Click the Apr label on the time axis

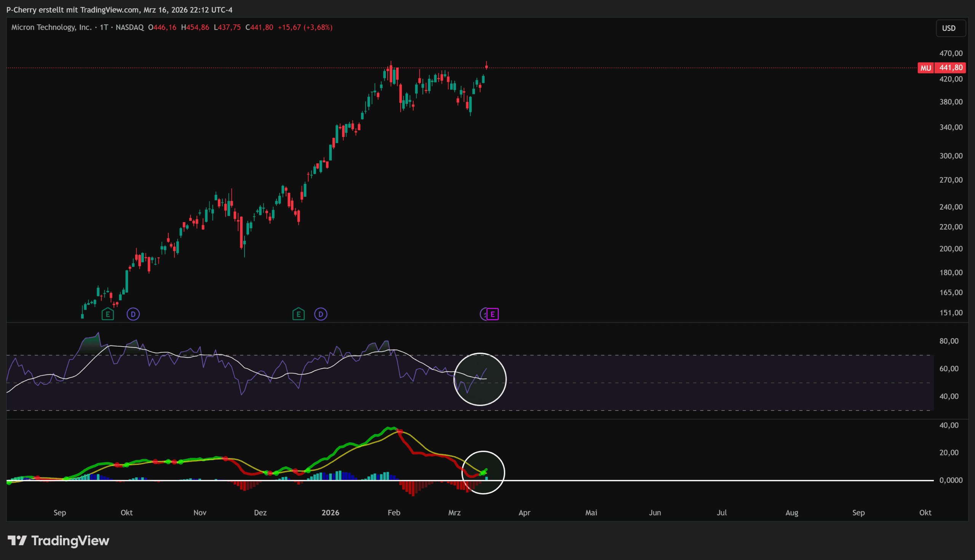[x=524, y=512]
